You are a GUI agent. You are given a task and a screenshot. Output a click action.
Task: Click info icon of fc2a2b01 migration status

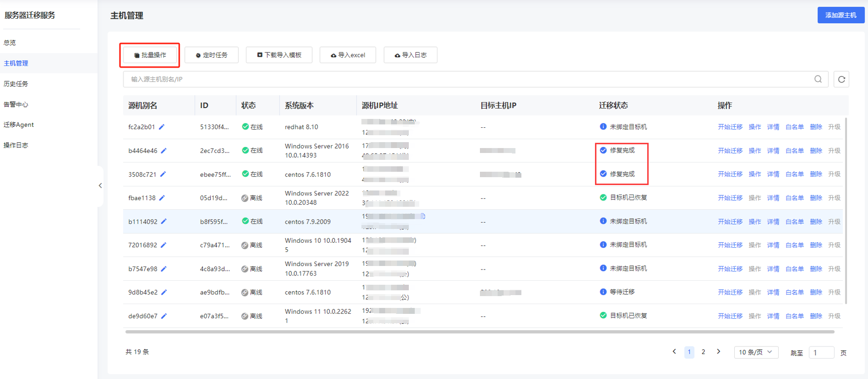click(x=603, y=127)
